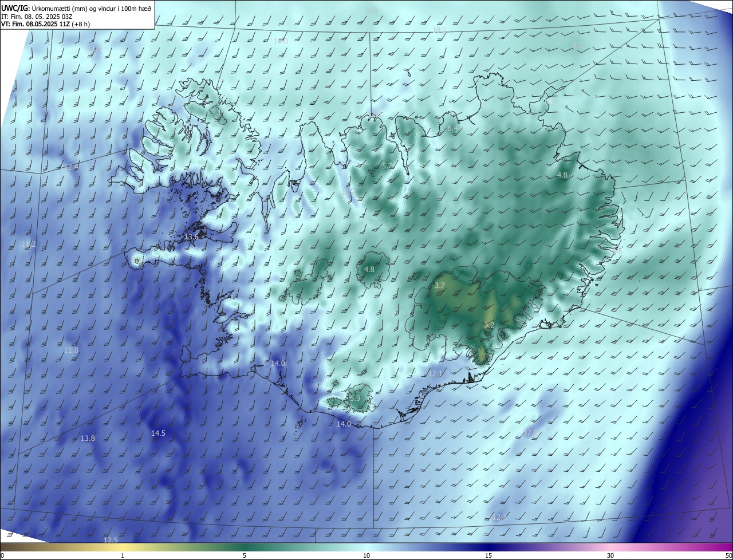Click the color scale tick label 30
This screenshot has width=733, height=560.
[x=610, y=555]
